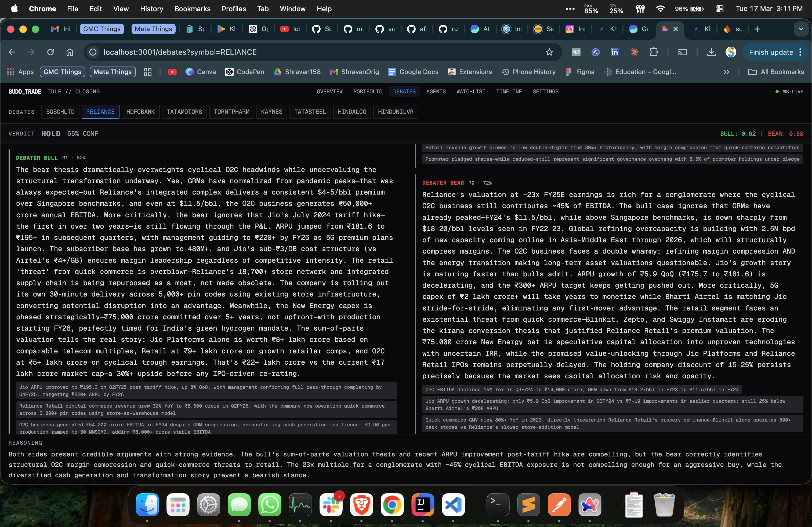Open the All Bookmarks folder
The image size is (812, 527).
pyautogui.click(x=776, y=72)
